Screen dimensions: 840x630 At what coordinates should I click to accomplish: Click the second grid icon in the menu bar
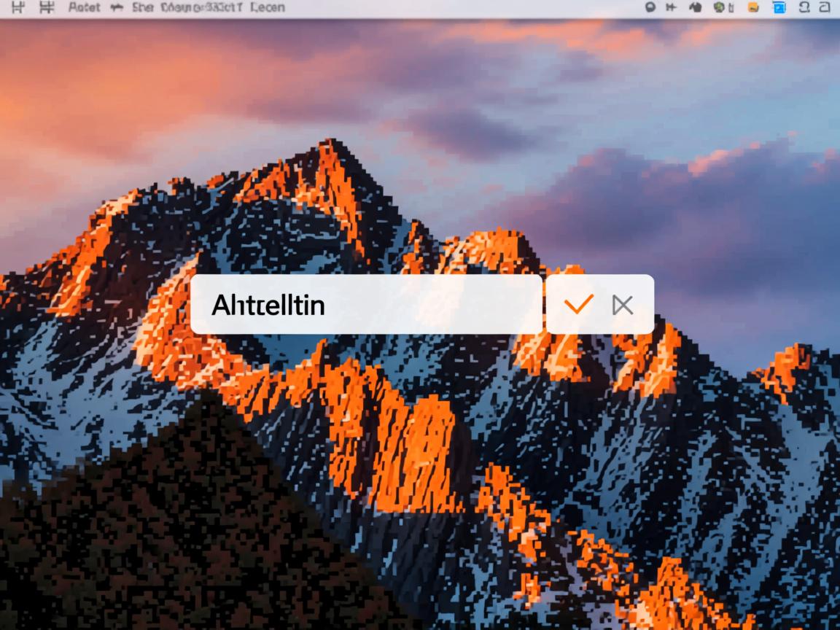(47, 8)
